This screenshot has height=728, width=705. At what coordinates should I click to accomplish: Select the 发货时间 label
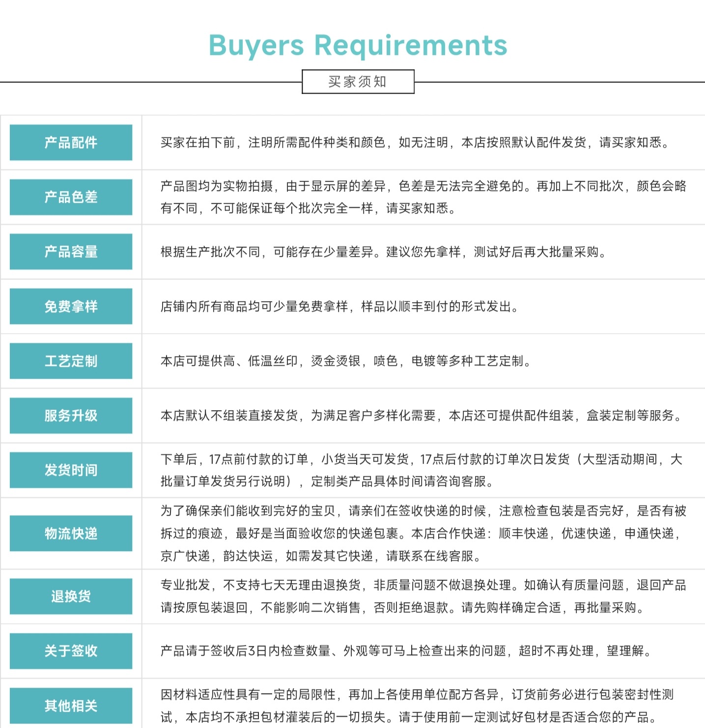[x=71, y=470]
